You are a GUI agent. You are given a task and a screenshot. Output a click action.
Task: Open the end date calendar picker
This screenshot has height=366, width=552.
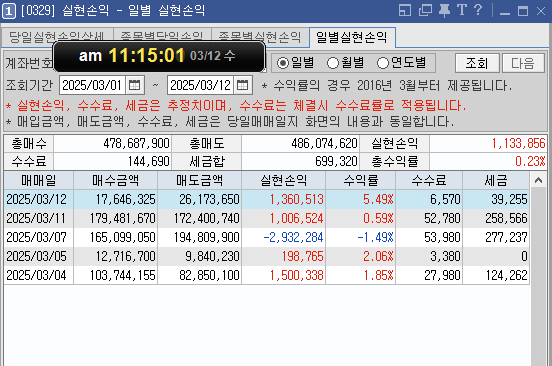[x=243, y=85]
